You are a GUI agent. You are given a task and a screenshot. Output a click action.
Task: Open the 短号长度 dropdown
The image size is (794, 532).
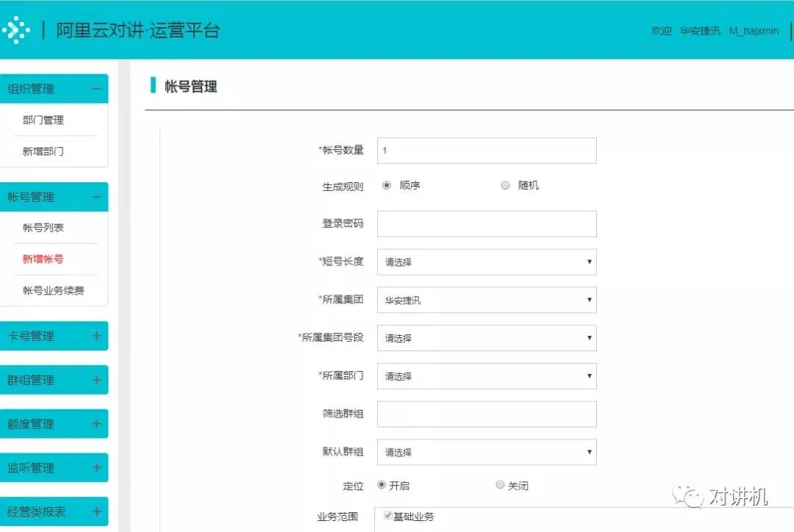coord(486,262)
